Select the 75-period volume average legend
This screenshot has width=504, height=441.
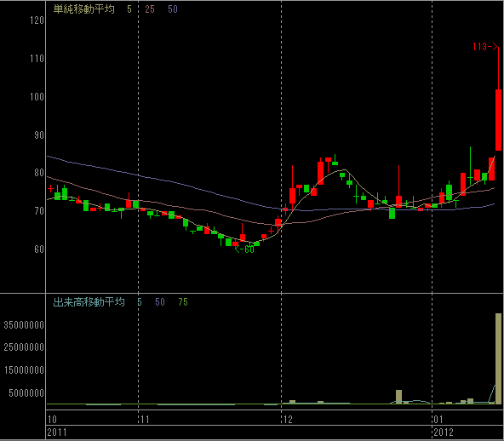click(x=183, y=302)
